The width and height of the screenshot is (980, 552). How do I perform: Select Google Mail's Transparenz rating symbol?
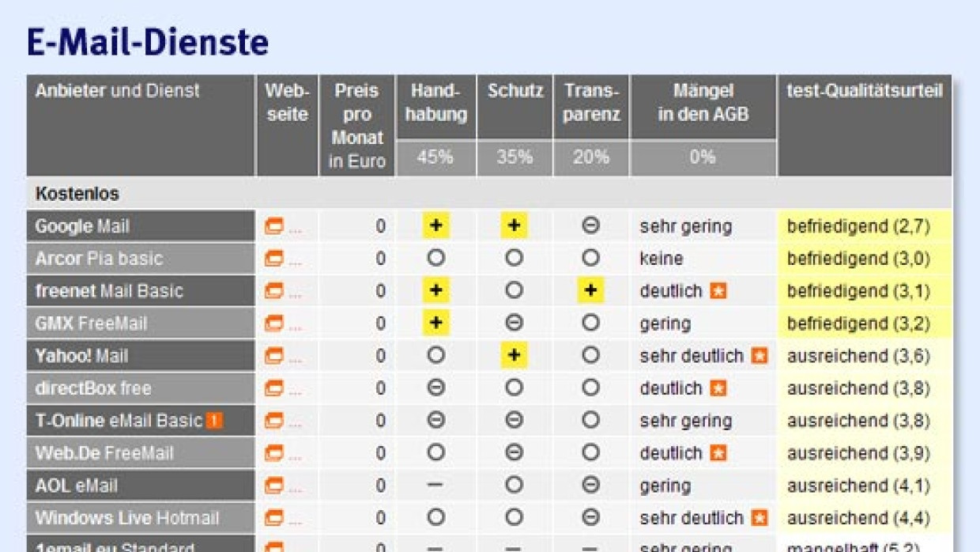pos(590,226)
